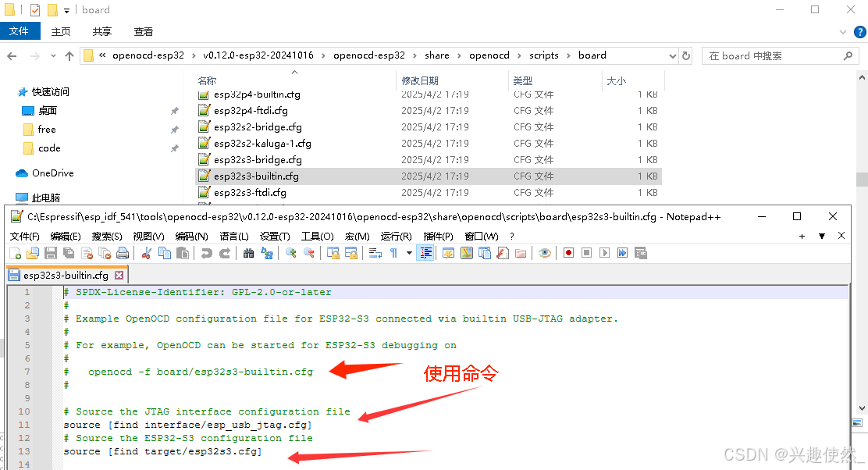Open Notepad++ 文件(F) menu

[25, 237]
